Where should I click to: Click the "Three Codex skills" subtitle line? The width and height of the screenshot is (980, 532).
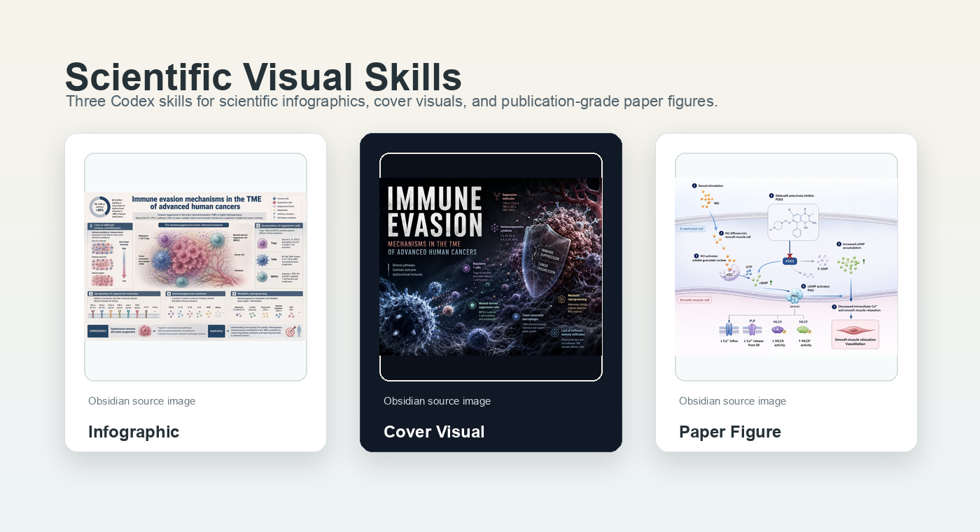[x=392, y=101]
